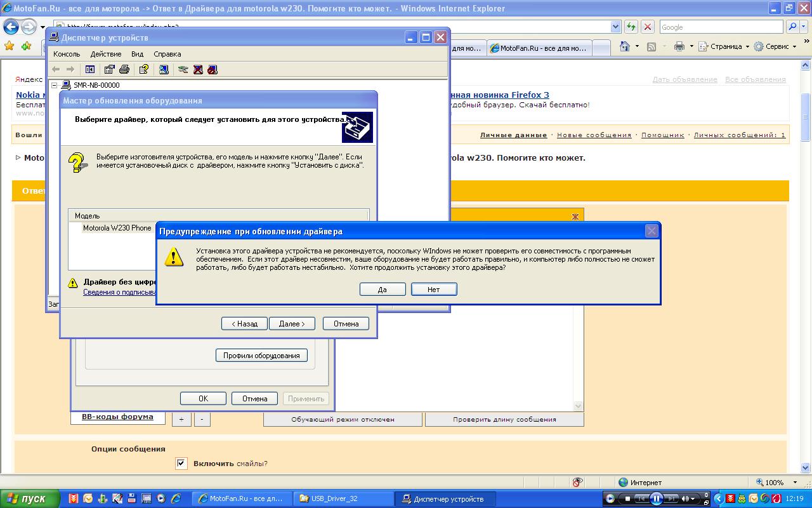
Task: Add to Favorites plus-star icon
Action: coord(26,46)
